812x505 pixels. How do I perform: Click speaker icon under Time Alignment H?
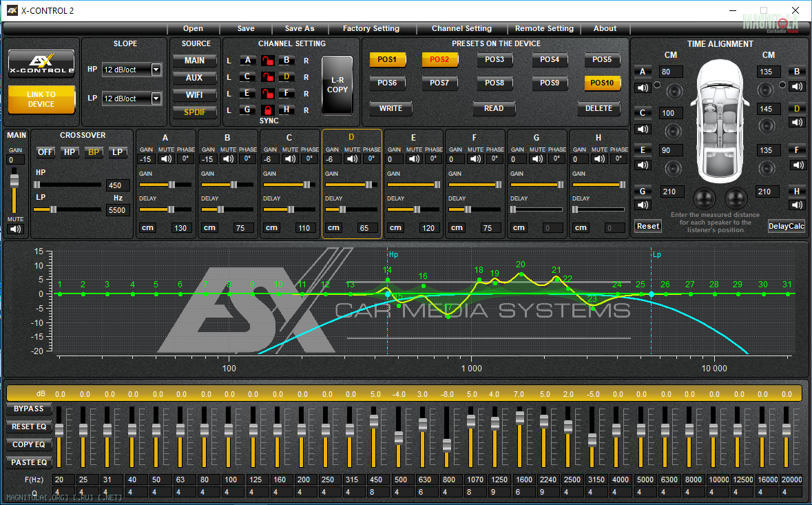tap(797, 205)
